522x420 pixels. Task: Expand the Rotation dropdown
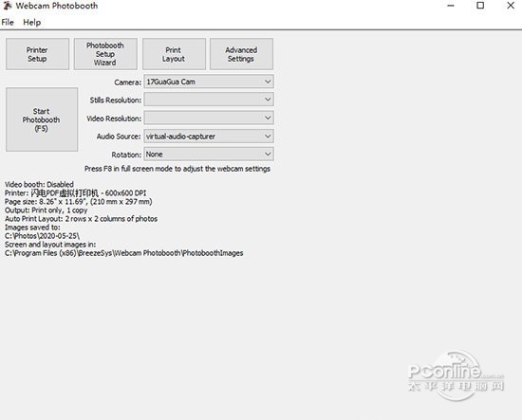click(x=209, y=154)
